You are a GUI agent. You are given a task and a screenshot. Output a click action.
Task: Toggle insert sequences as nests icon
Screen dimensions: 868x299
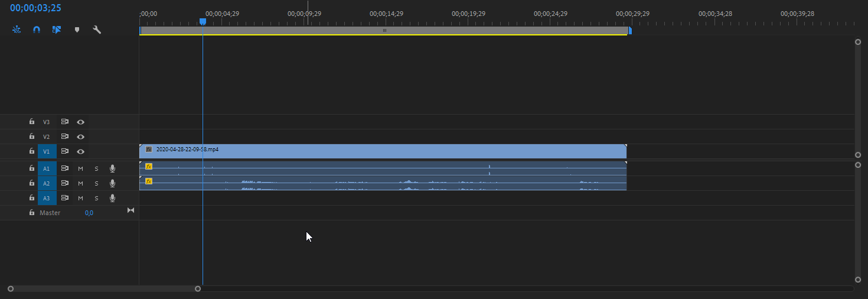tap(17, 30)
